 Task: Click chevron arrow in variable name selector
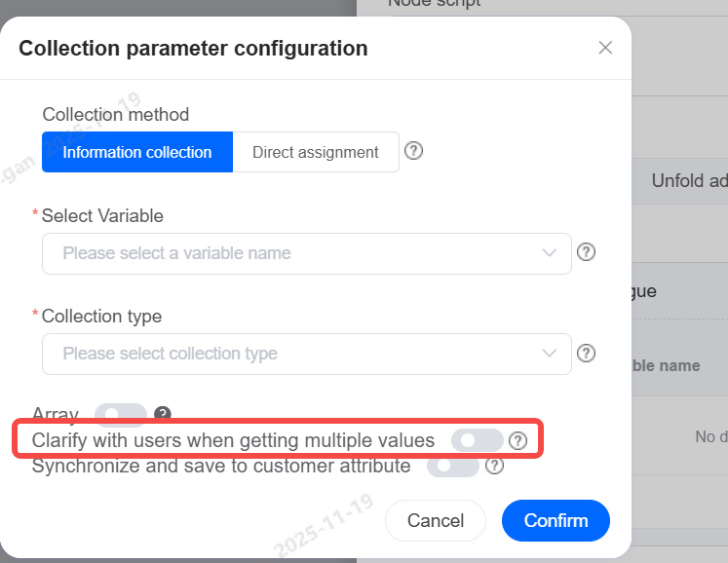point(550,253)
